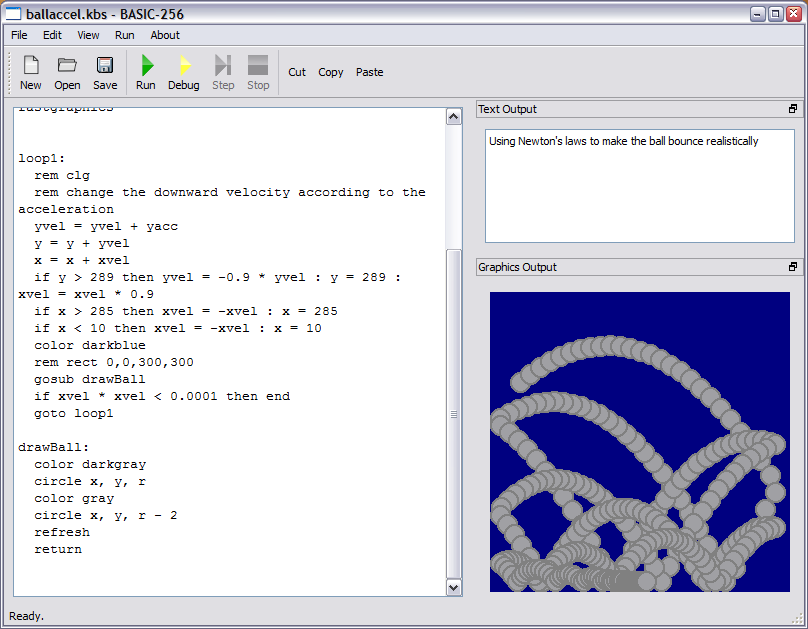Viewport: 808px width, 629px height.
Task: Click the code editor scroll down arrow
Action: [x=453, y=588]
